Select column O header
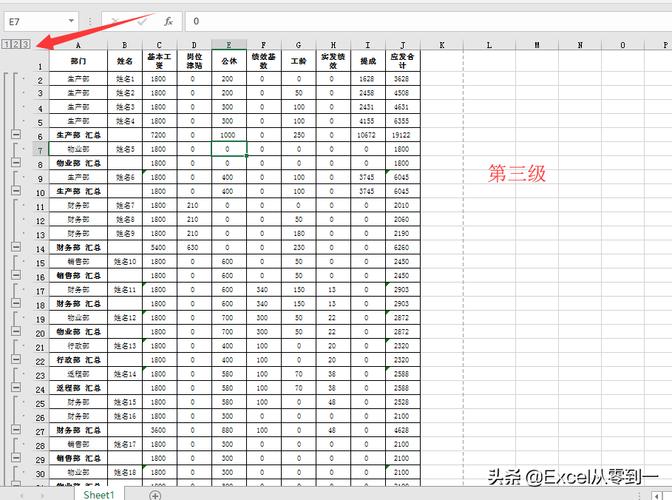This screenshot has height=500, width=672. 623,45
